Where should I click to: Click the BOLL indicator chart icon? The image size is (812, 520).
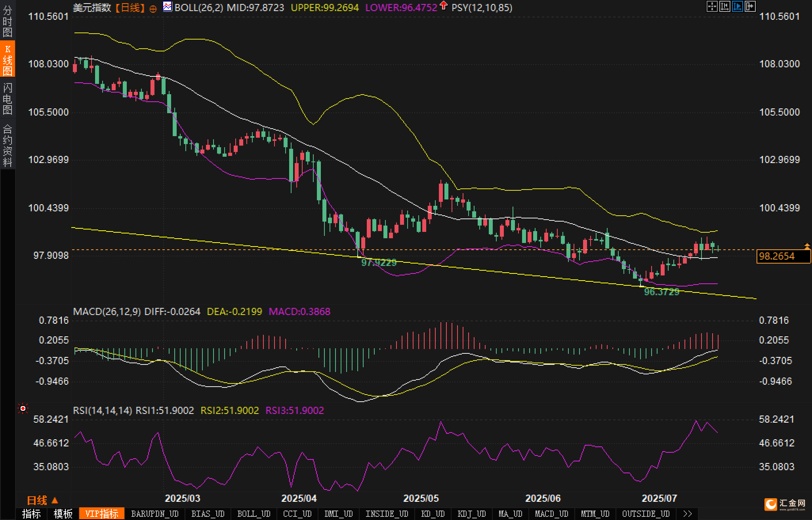click(x=168, y=6)
